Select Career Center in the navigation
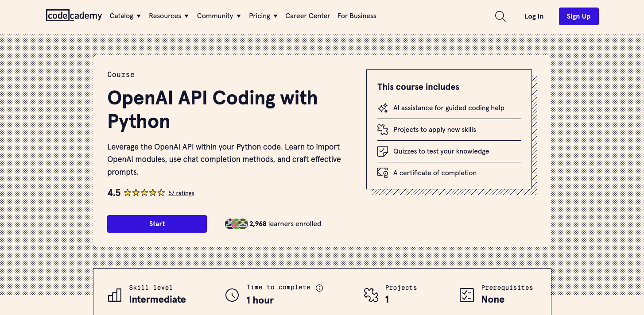 [307, 16]
